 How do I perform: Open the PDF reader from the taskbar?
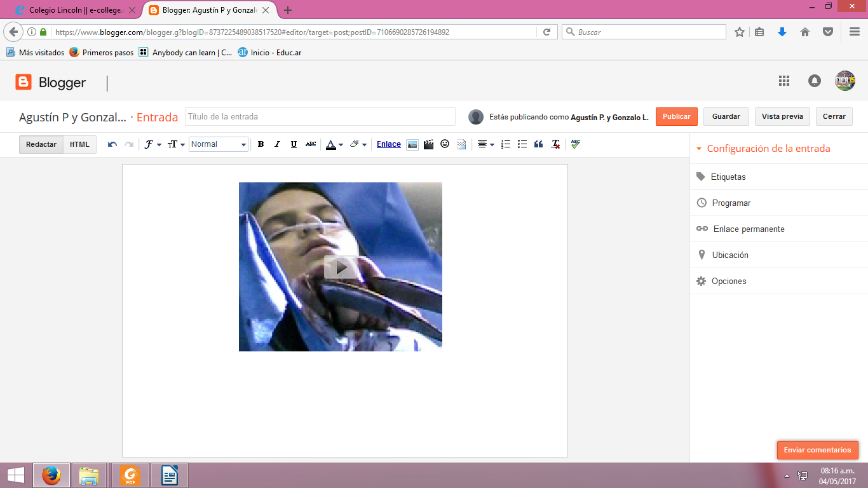(x=130, y=475)
